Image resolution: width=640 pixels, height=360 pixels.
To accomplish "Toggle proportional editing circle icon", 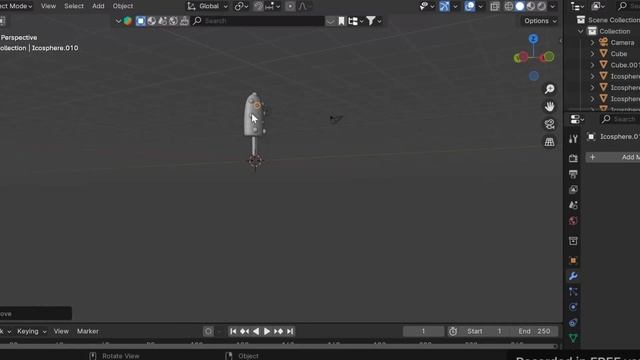I will pos(290,6).
